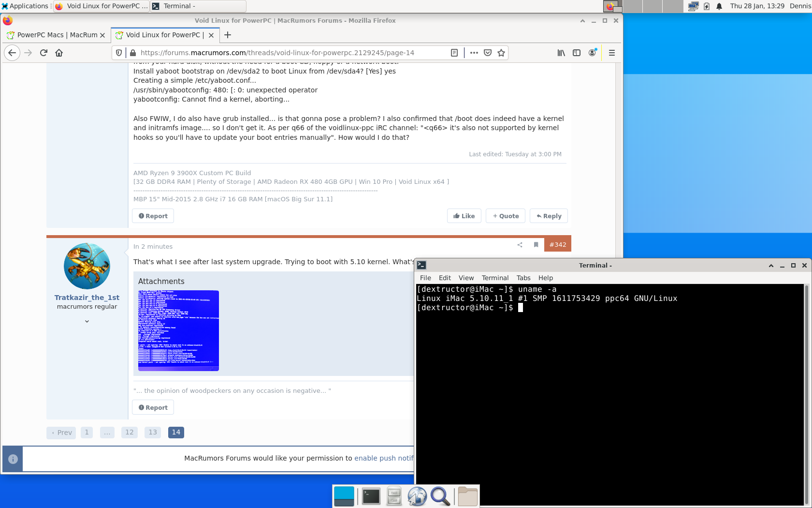Go to page 13 of thread
Image resolution: width=812 pixels, height=508 pixels.
tap(152, 433)
